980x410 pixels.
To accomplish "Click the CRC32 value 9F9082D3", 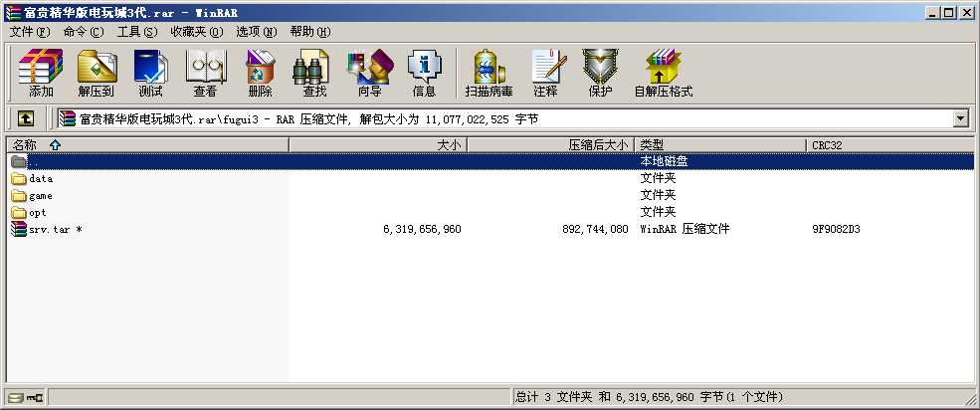I will (x=836, y=229).
